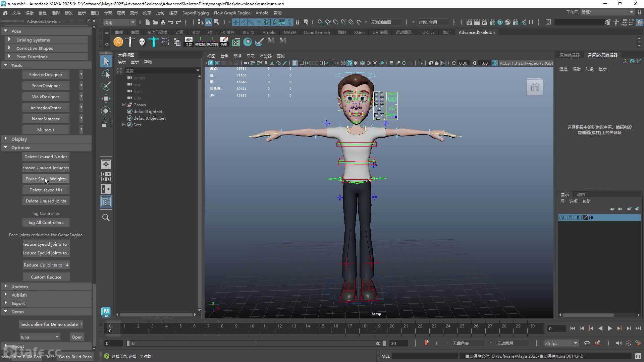Click the undo arrow in status line
Viewport: 644px width, 362px height.
(x=171, y=22)
